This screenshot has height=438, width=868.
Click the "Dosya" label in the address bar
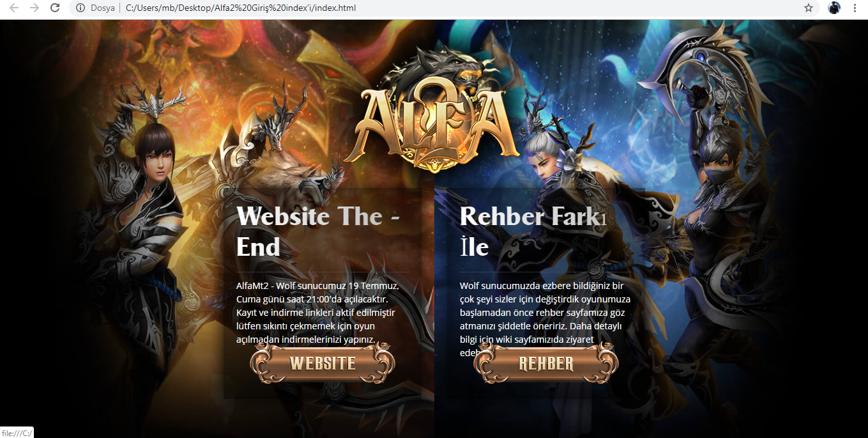(103, 8)
